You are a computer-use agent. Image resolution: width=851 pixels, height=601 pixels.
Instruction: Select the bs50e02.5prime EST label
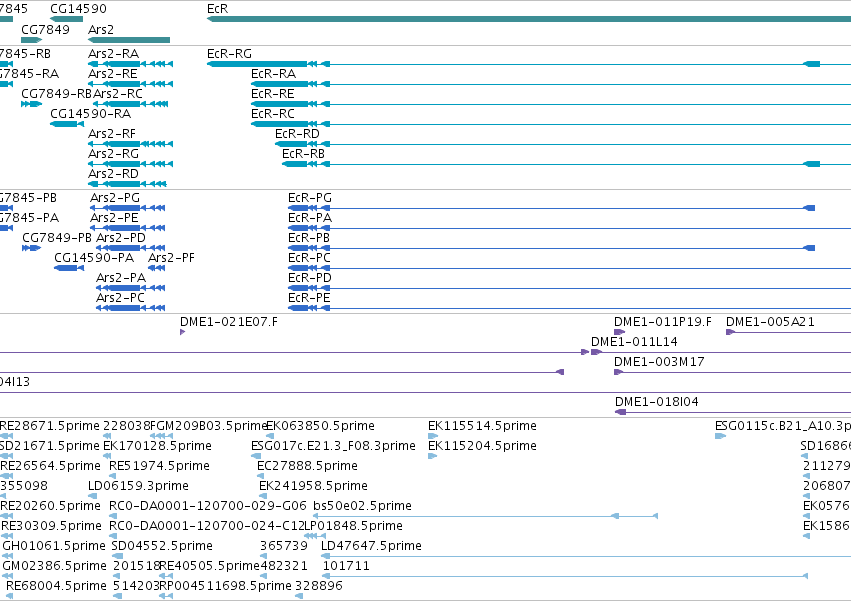coord(363,507)
